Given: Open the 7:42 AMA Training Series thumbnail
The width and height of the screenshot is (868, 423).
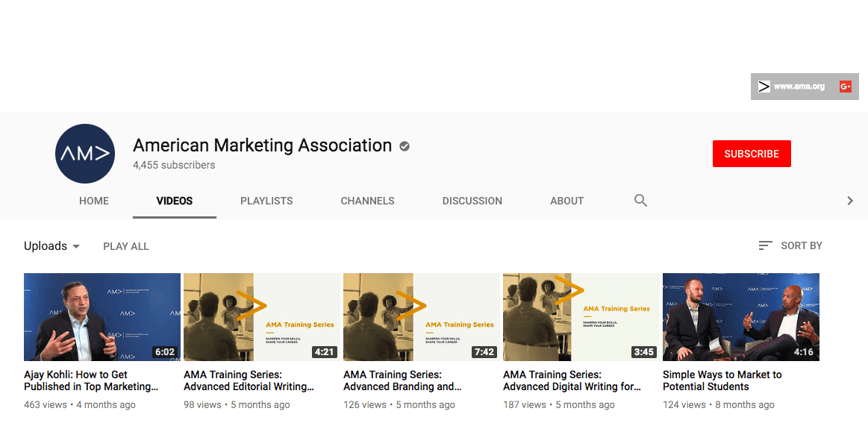Looking at the screenshot, I should click(x=421, y=317).
